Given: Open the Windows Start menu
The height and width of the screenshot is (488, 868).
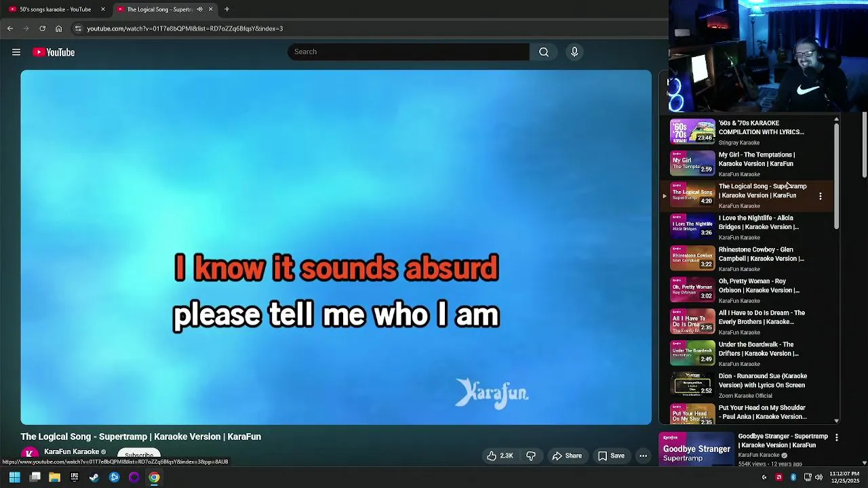Looking at the screenshot, I should pos(14,477).
